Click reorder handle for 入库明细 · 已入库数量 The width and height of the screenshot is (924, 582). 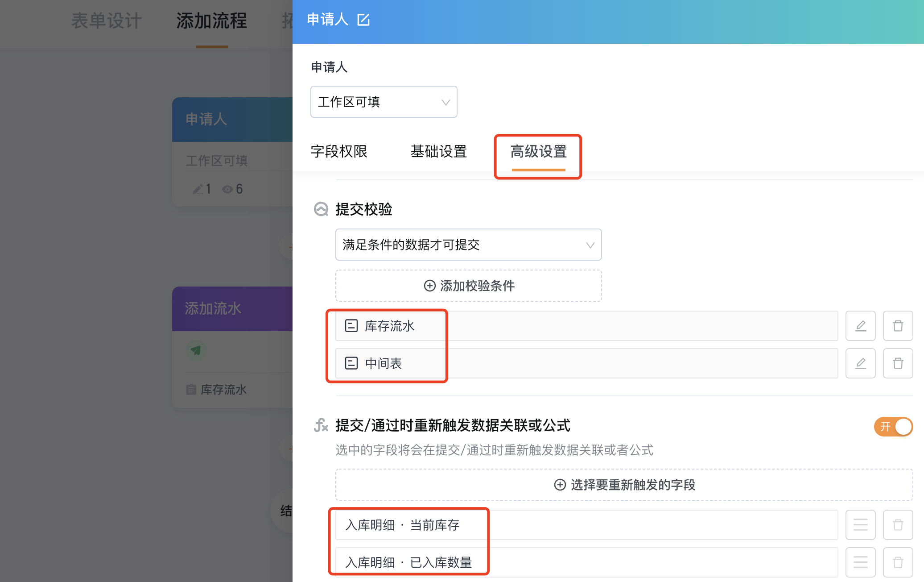coord(861,562)
